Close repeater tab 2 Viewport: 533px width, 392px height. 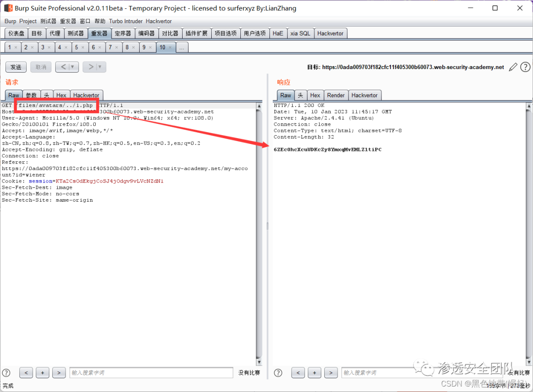(32, 47)
